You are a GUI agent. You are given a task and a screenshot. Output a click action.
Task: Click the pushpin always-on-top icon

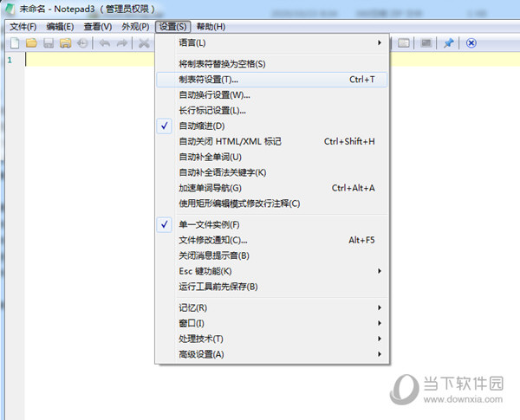pos(448,43)
